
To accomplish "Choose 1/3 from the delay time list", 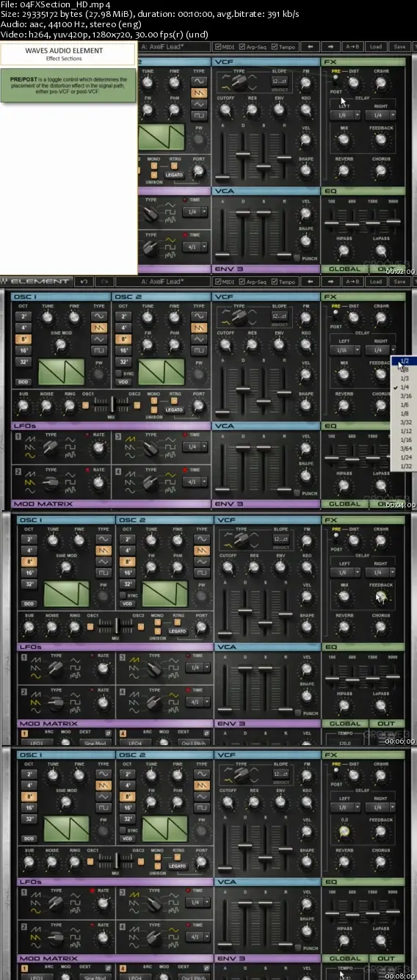I will pyautogui.click(x=404, y=378).
